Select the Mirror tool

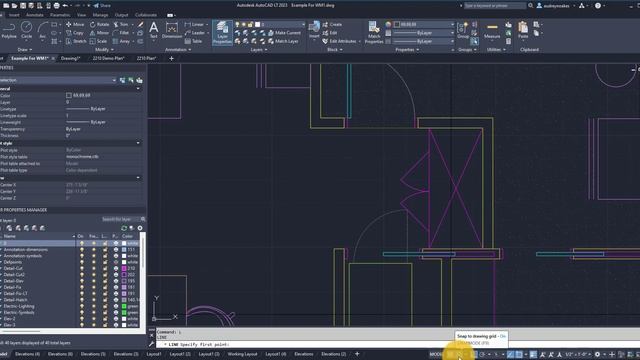point(99,33)
